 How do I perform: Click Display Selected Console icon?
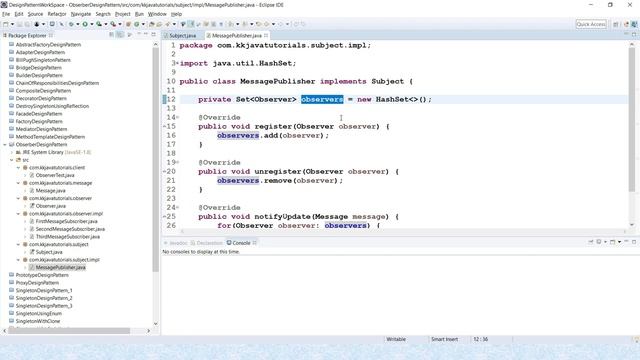[x=599, y=242]
